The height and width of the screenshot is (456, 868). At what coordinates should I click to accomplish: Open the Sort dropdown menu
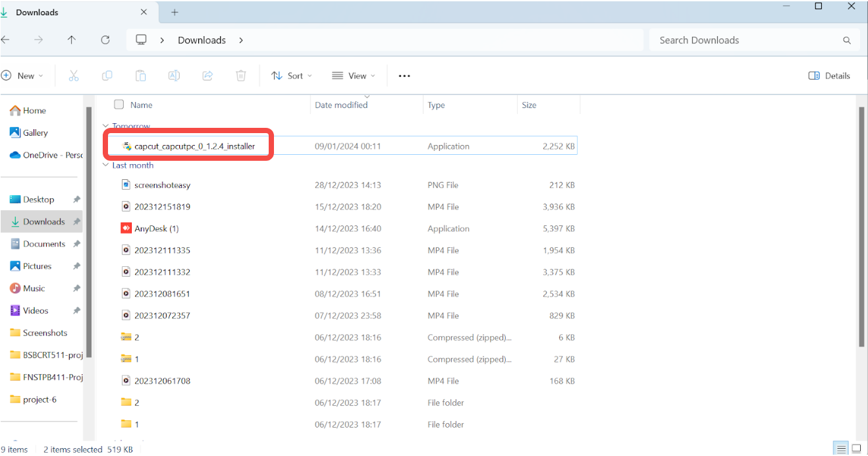(292, 76)
